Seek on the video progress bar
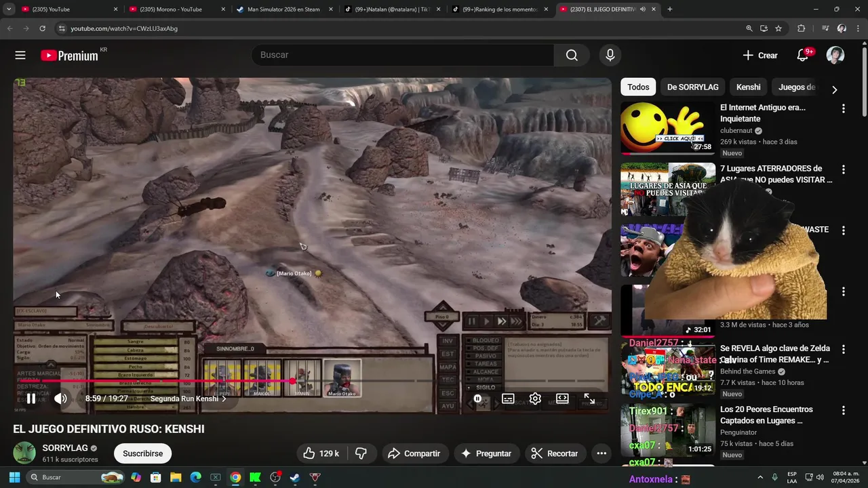The height and width of the screenshot is (488, 868). (x=312, y=382)
